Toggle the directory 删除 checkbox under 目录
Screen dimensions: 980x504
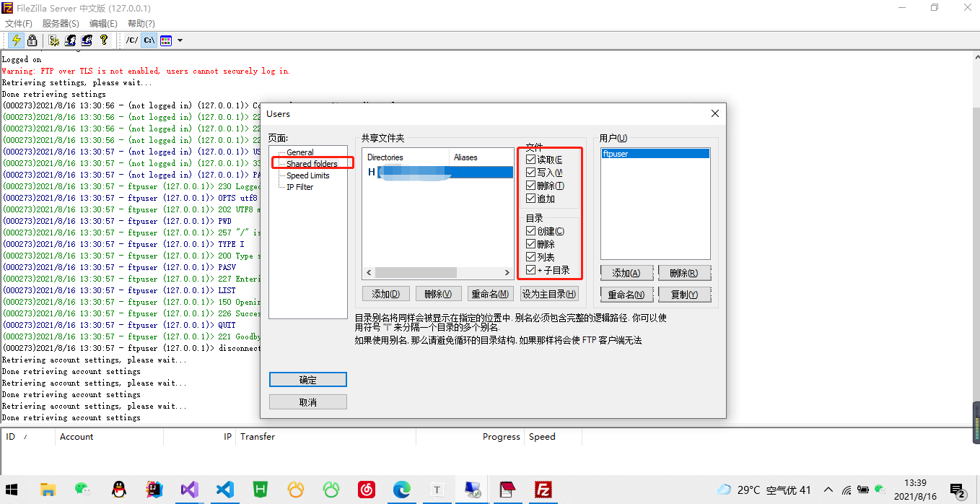point(531,244)
